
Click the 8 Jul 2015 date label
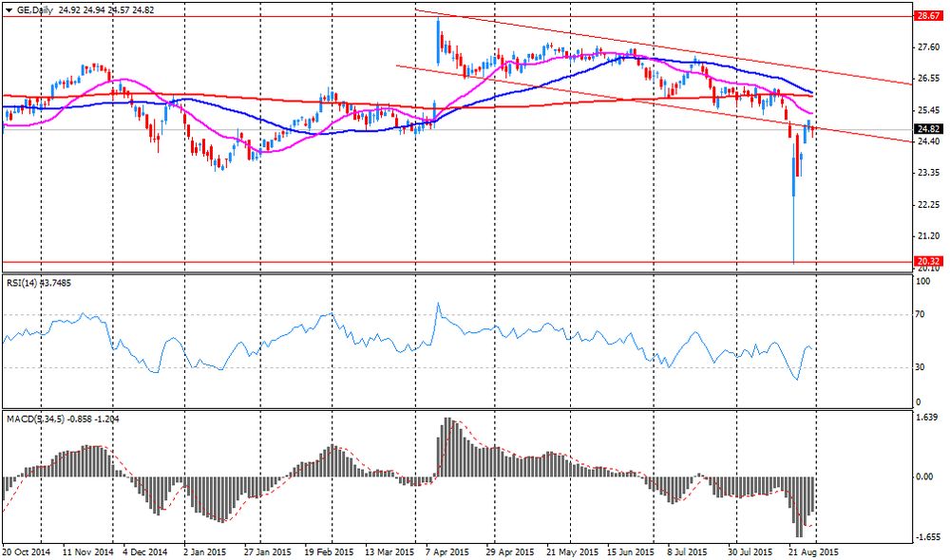click(688, 552)
